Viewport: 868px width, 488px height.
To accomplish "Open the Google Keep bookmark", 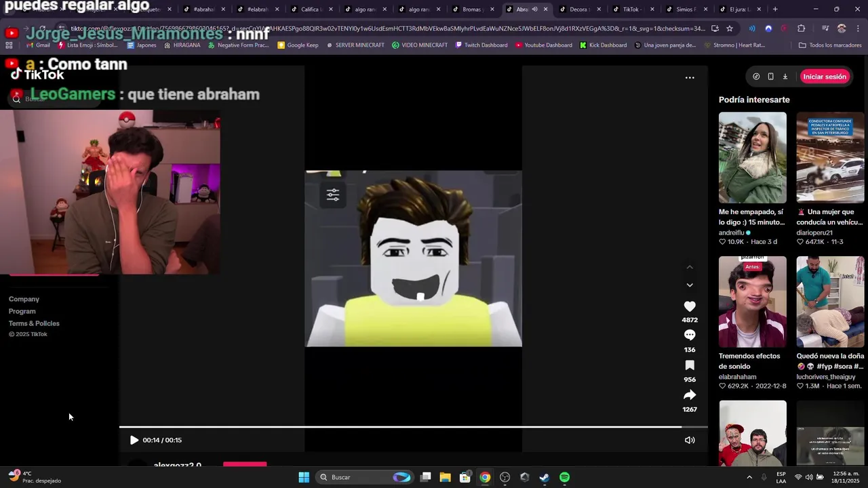I will pos(298,45).
